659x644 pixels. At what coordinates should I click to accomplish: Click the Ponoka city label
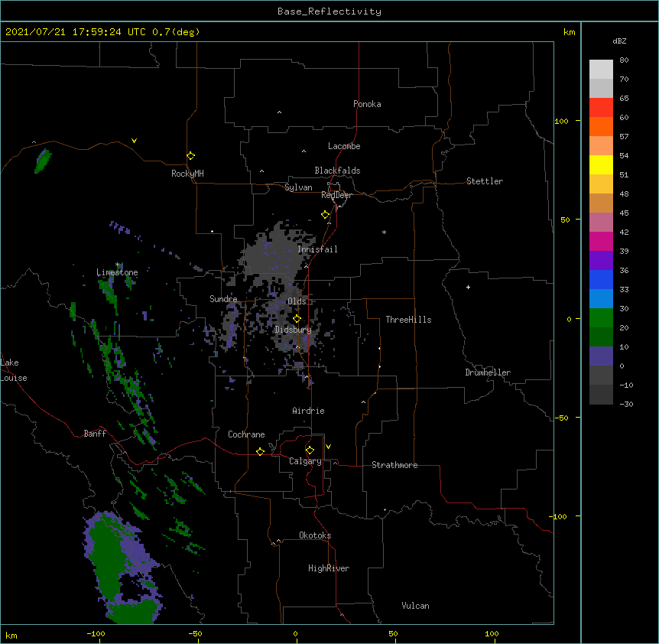pyautogui.click(x=367, y=104)
